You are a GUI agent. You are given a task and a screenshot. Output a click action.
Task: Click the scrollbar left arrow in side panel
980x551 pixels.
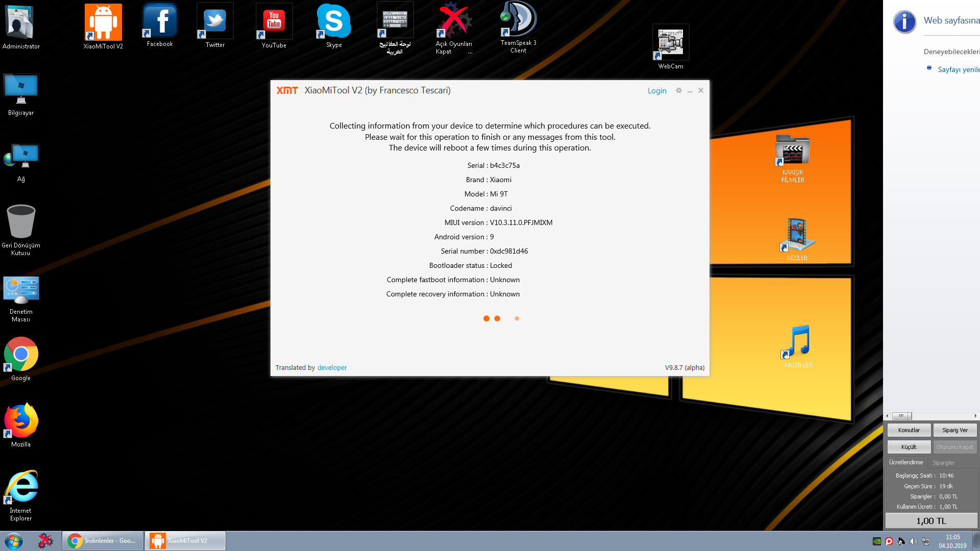887,416
